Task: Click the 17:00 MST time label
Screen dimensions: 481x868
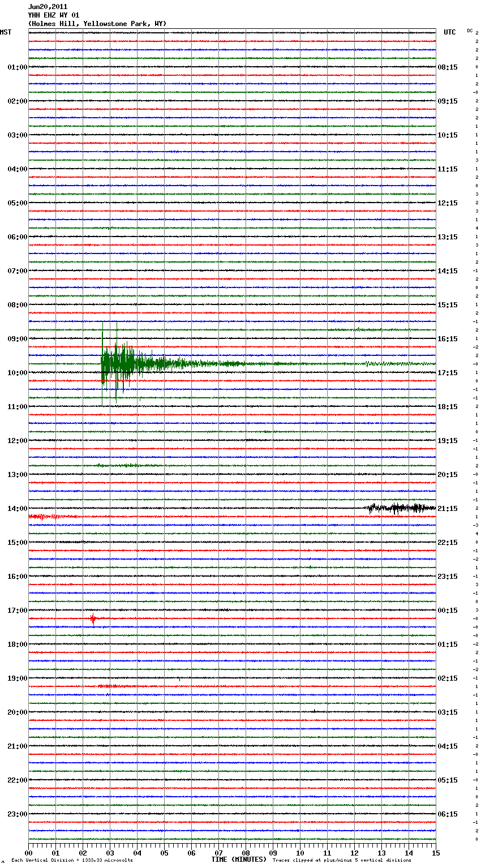Action: [18, 611]
